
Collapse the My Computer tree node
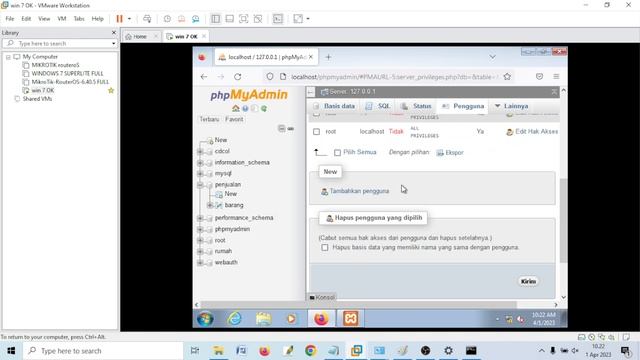(x=8, y=57)
